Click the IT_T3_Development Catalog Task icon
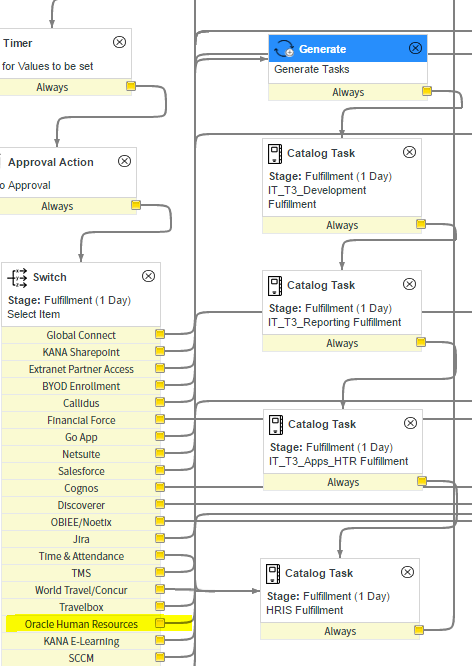 tap(275, 154)
